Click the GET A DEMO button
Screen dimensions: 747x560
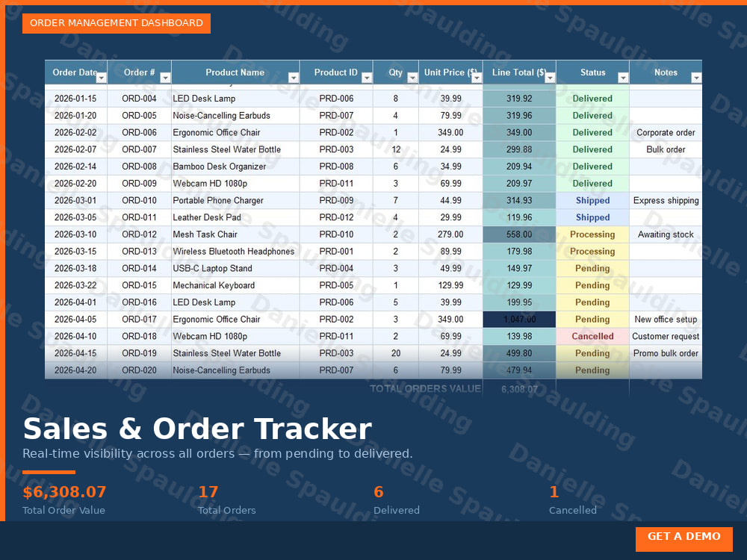(x=684, y=539)
